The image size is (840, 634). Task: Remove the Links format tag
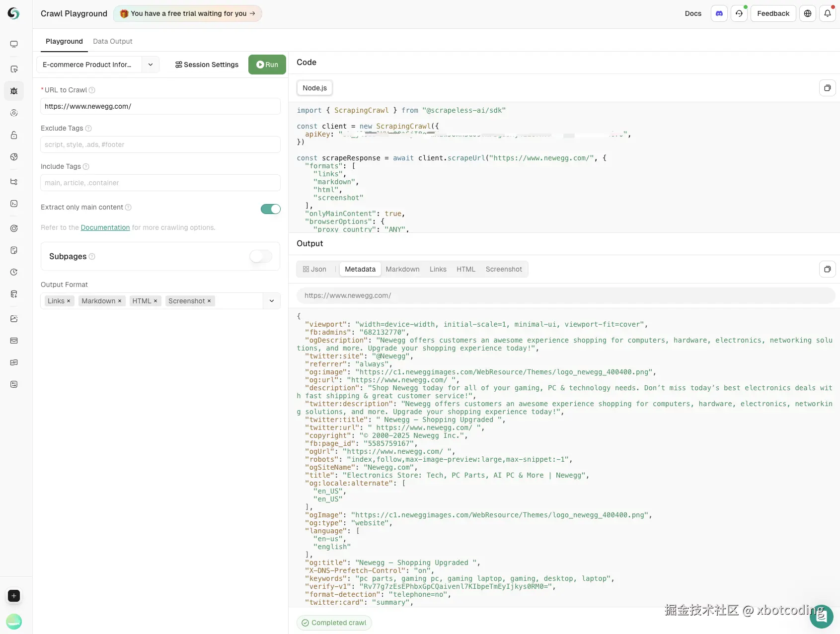[x=69, y=301]
